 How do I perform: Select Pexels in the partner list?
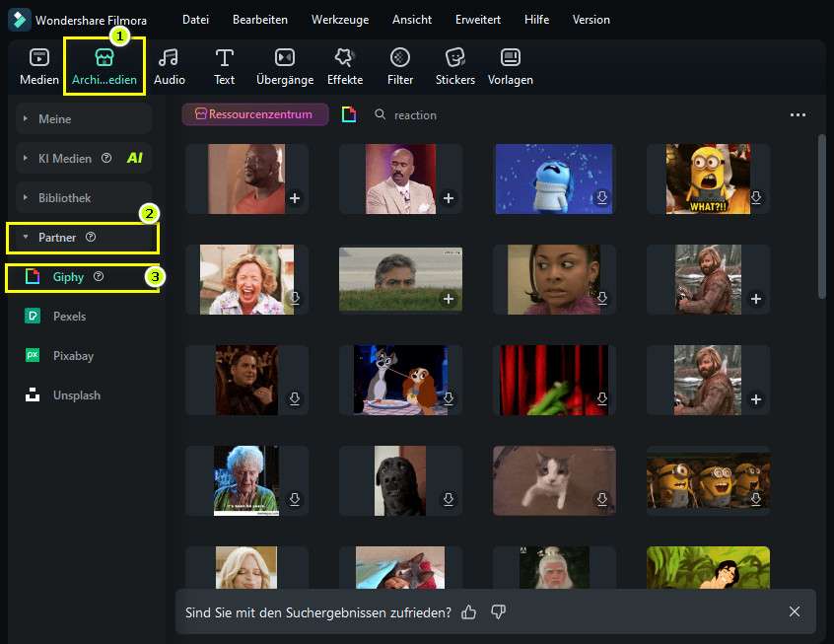(x=69, y=317)
